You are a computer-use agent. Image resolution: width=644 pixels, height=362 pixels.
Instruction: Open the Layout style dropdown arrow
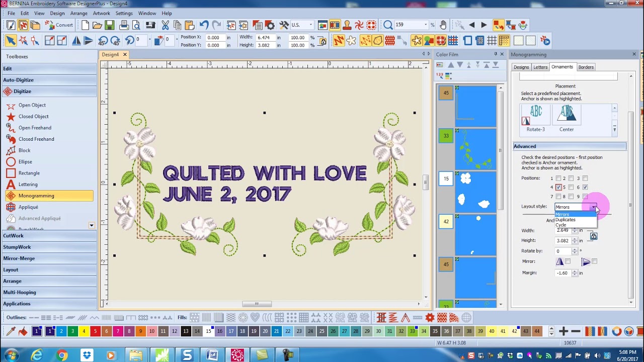click(594, 207)
